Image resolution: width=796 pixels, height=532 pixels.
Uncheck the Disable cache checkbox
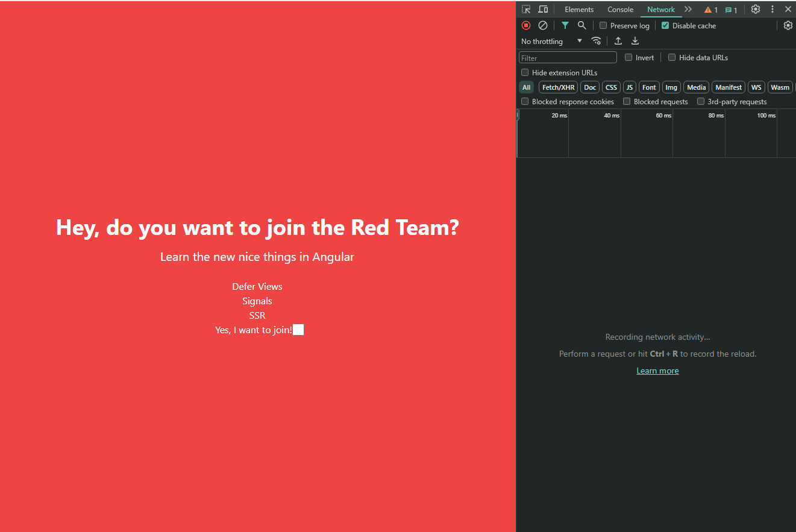[x=665, y=25]
